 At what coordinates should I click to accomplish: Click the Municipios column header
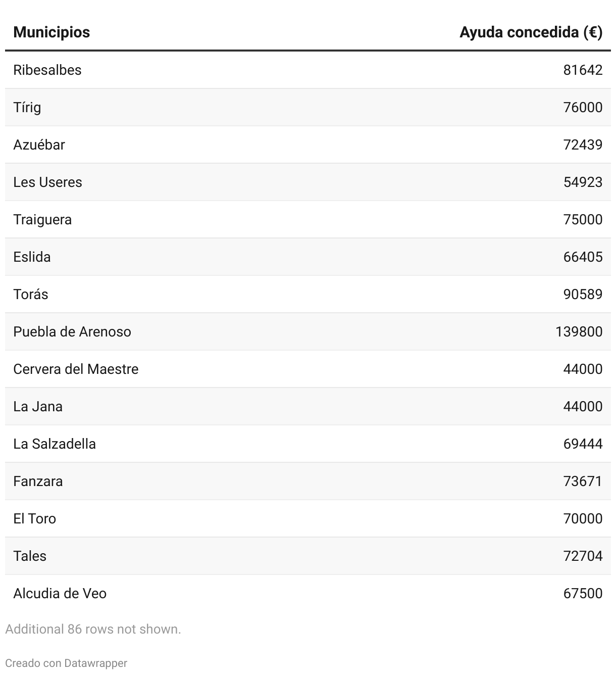pyautogui.click(x=52, y=32)
